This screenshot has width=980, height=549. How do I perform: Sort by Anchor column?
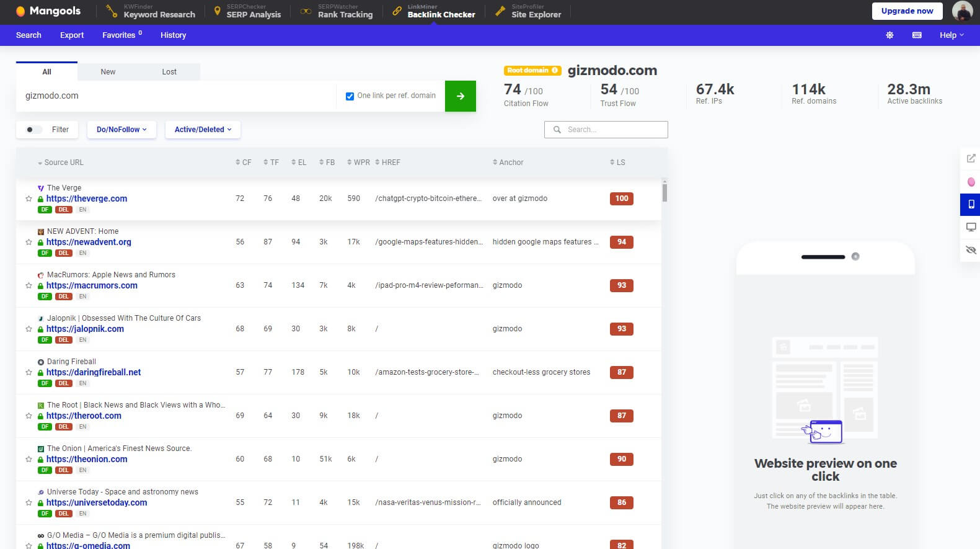(508, 163)
